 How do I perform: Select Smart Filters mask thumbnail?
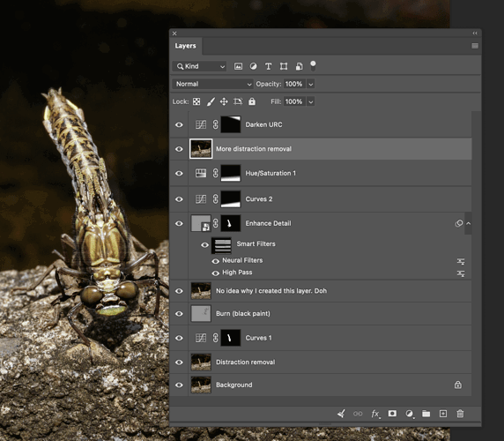point(221,246)
